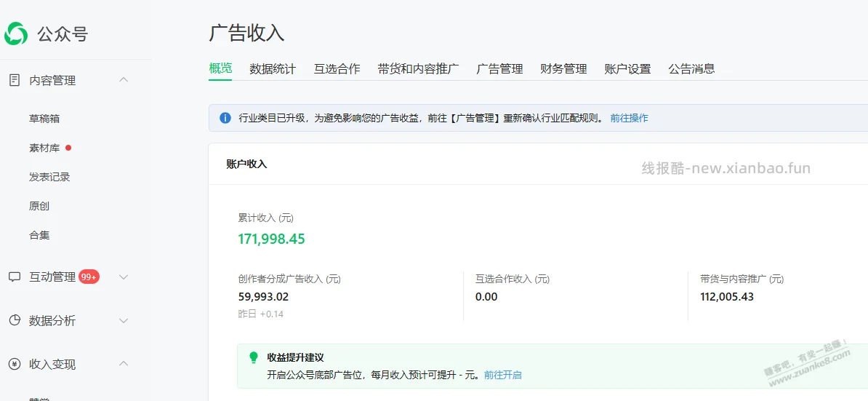
Task: Open 草稿箱 in the sidebar
Action: (44, 119)
